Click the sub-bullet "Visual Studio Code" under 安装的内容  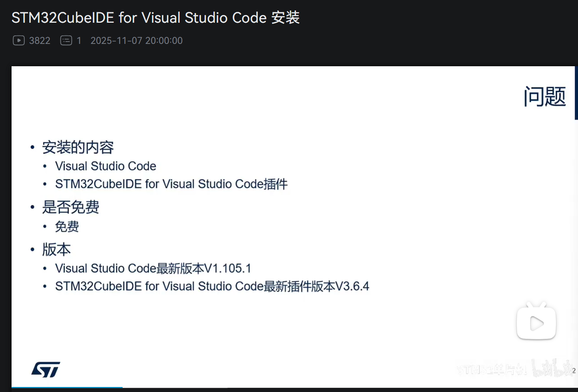106,166
